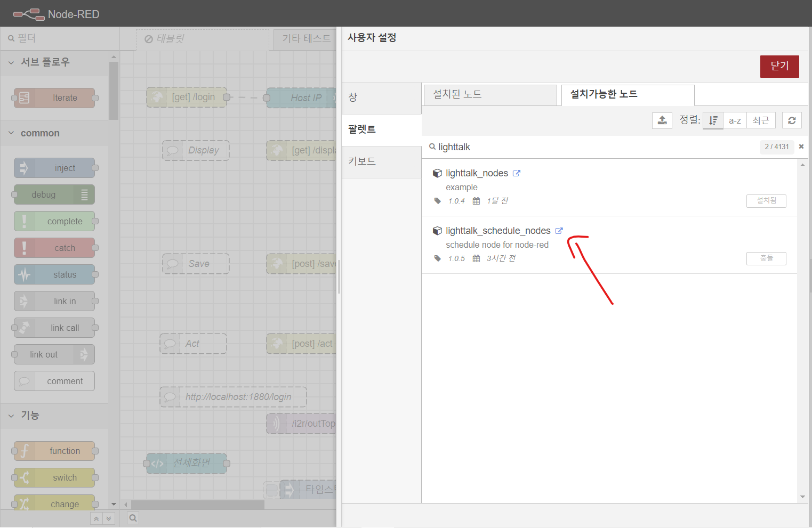Select the debug node in palette

coord(54,194)
